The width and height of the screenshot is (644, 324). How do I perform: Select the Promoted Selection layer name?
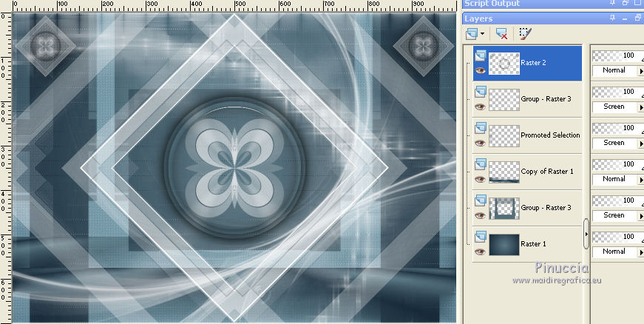(x=550, y=135)
